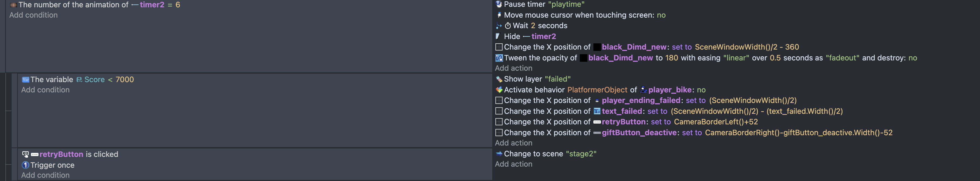Click Add condition under timer2 animation condition

(33, 15)
